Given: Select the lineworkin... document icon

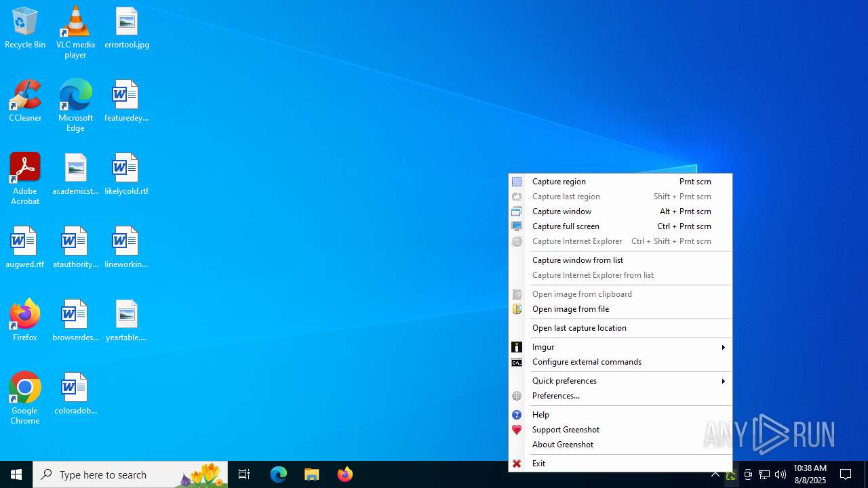Looking at the screenshot, I should point(127,248).
